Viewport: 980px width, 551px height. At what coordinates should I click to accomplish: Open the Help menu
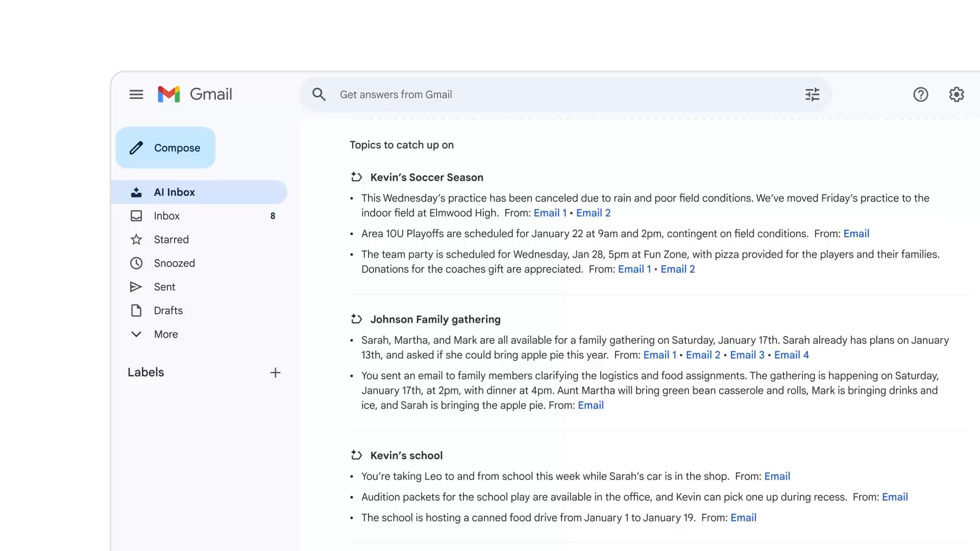click(921, 94)
